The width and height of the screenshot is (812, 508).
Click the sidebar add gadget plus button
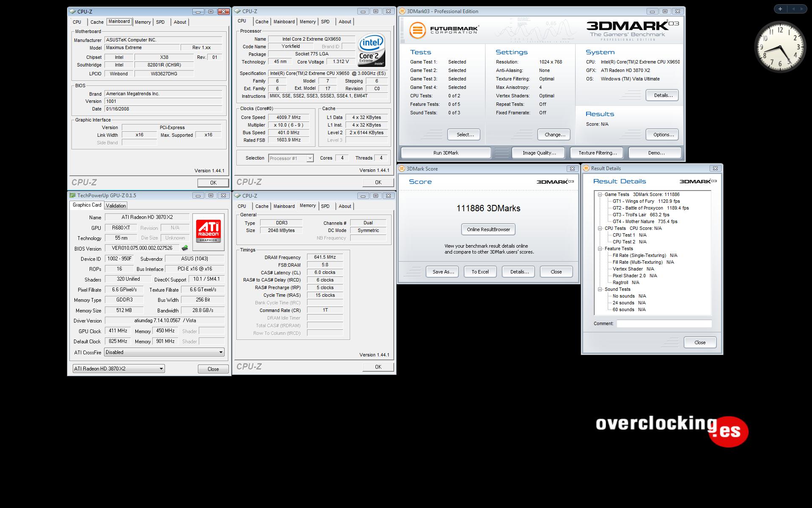click(780, 9)
